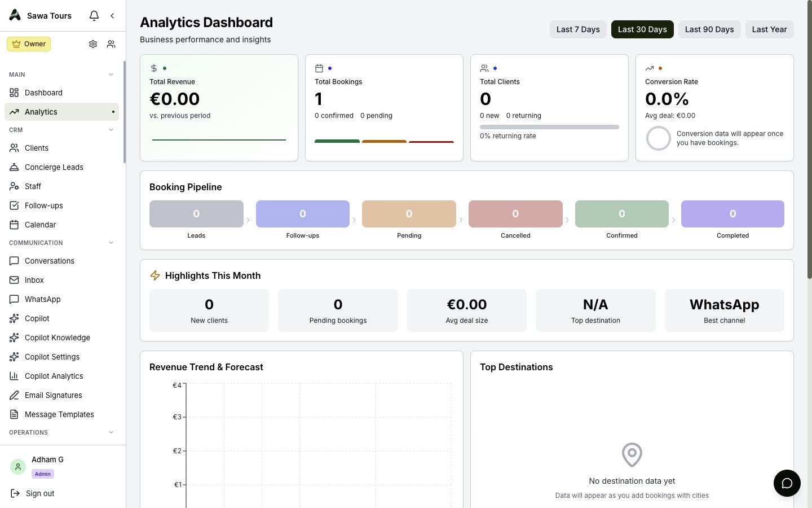Click the returning rate progress bar
812x508 pixels.
549,127
